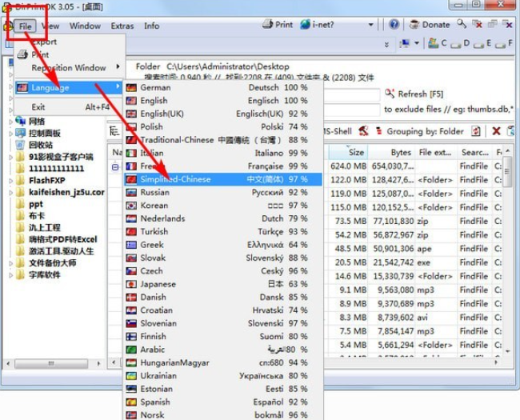Click the red X delete icon in list toolbar
The image size is (520, 420).
click(x=496, y=131)
